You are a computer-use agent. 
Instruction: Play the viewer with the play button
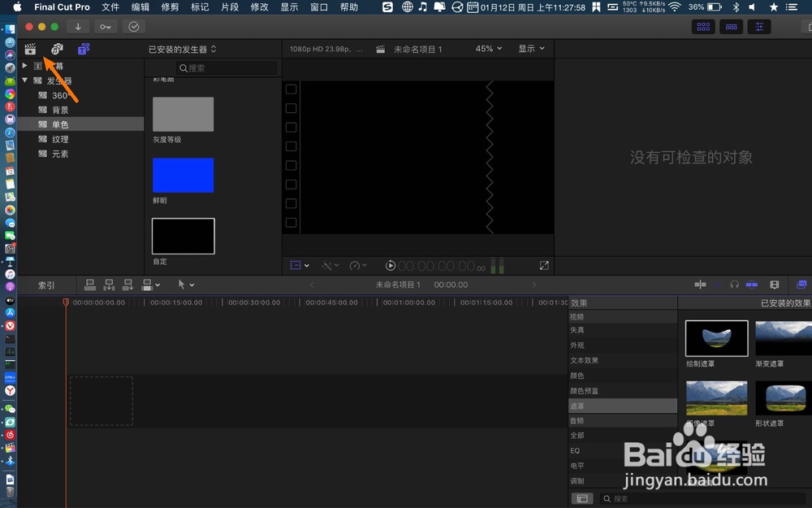(x=391, y=266)
